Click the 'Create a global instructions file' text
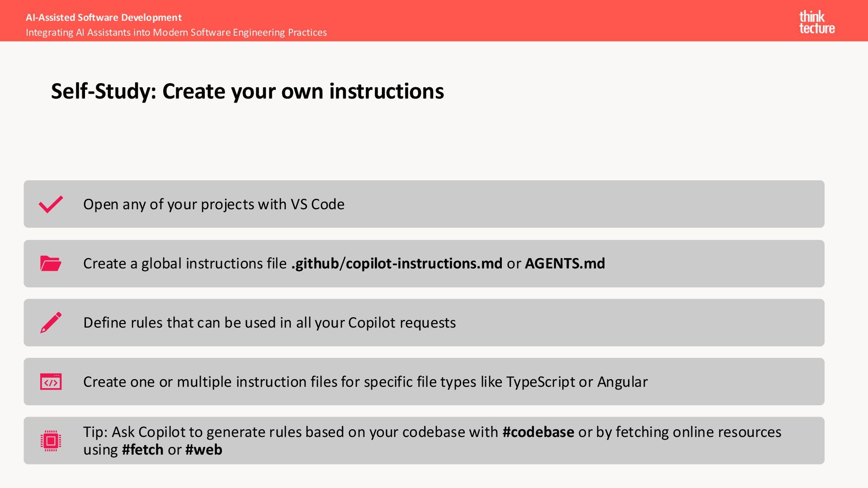868x488 pixels. pos(184,263)
